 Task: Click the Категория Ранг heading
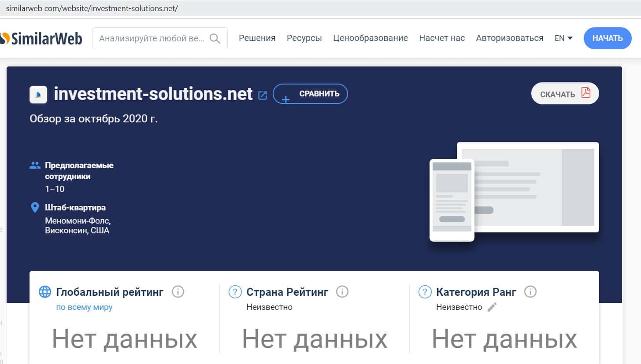pyautogui.click(x=476, y=292)
